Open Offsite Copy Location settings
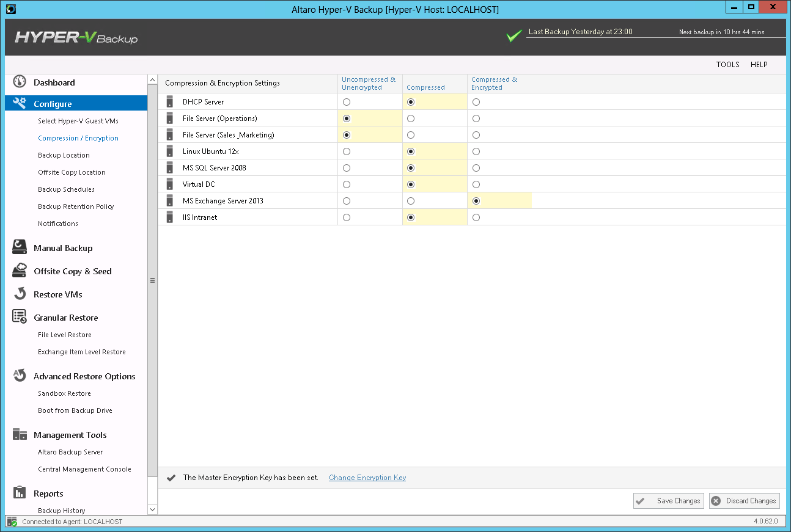Viewport: 791px width, 532px height. pyautogui.click(x=72, y=172)
